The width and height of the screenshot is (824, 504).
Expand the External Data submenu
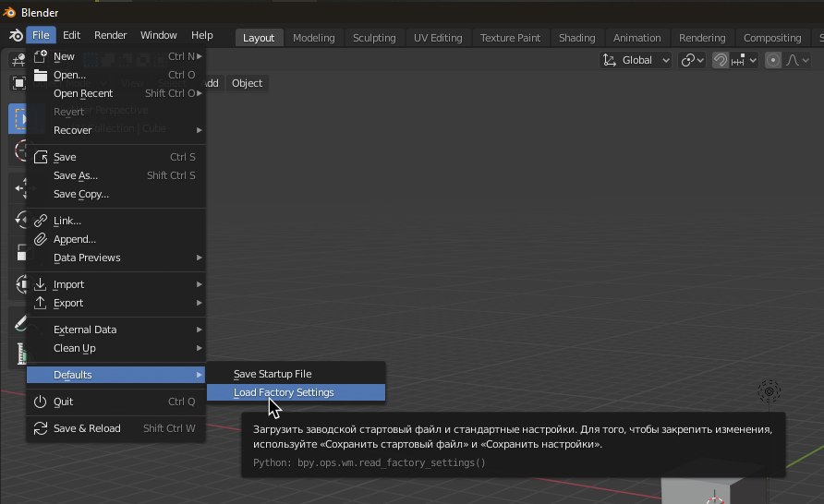[115, 330]
